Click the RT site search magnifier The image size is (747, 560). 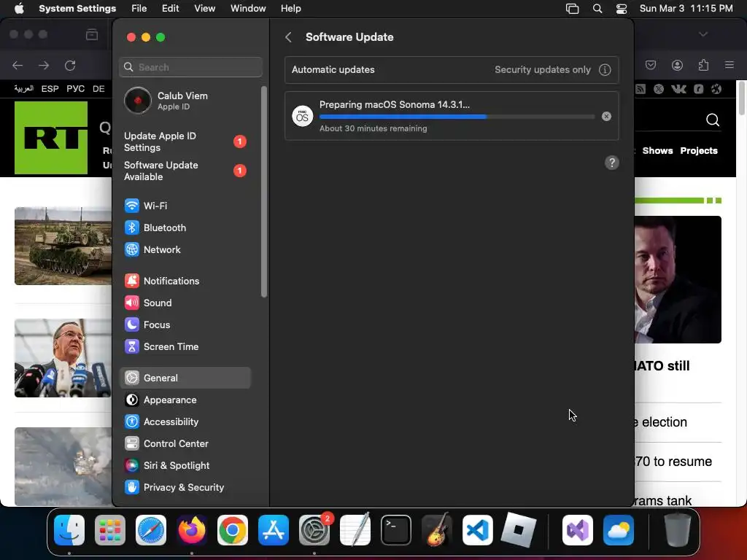tap(713, 120)
